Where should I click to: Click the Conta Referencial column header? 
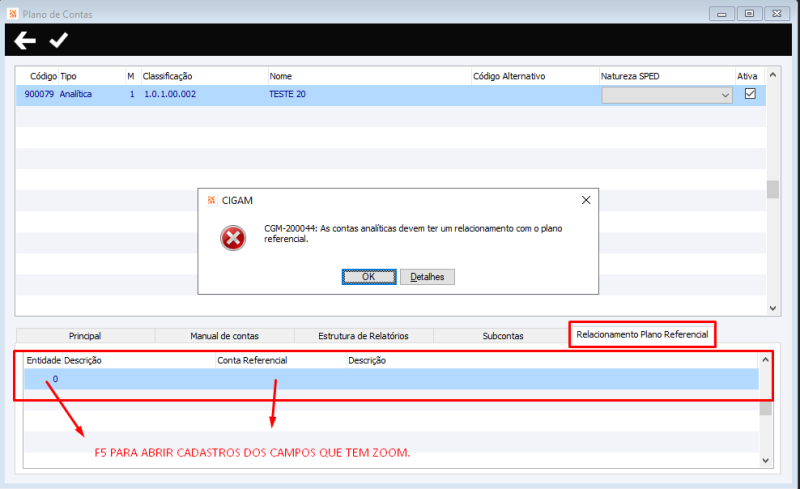point(252,360)
